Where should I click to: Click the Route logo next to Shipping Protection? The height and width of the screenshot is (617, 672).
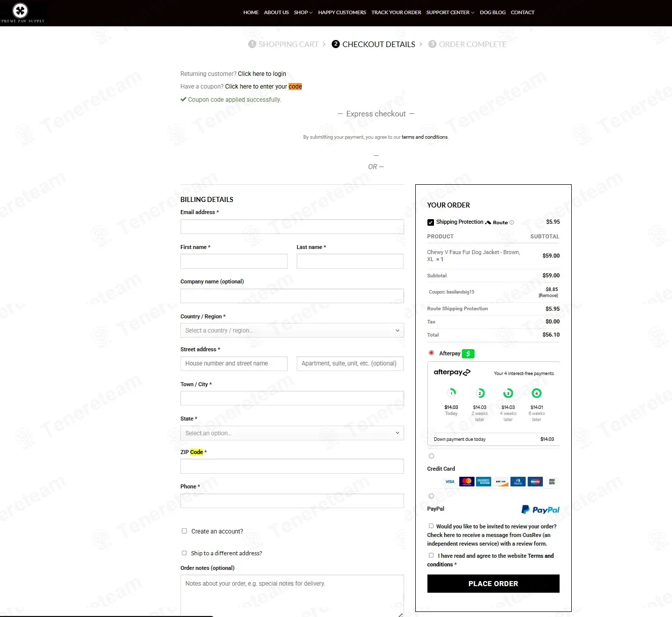(497, 223)
